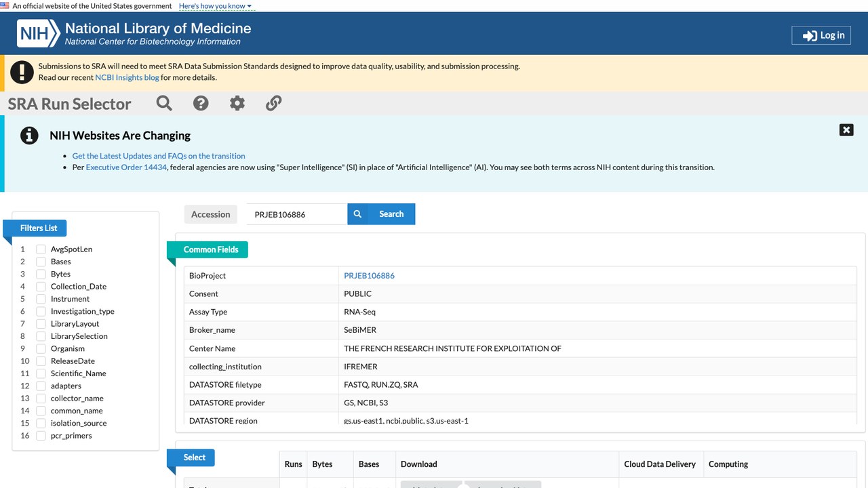Open the PRJEB106886 BioProject link

[x=369, y=276]
